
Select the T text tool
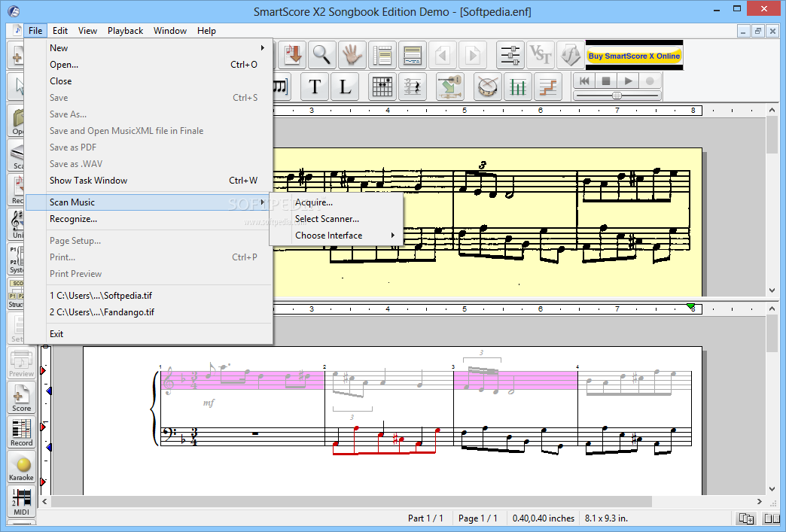[x=315, y=87]
